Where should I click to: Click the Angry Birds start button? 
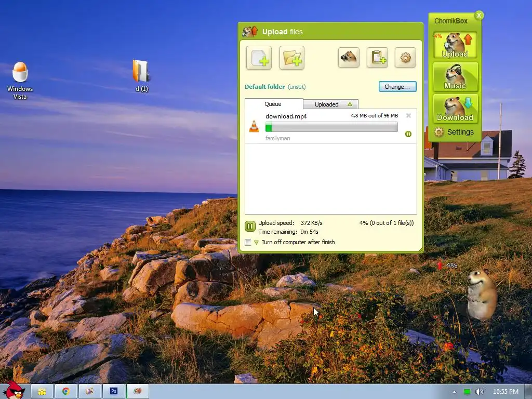pyautogui.click(x=14, y=390)
